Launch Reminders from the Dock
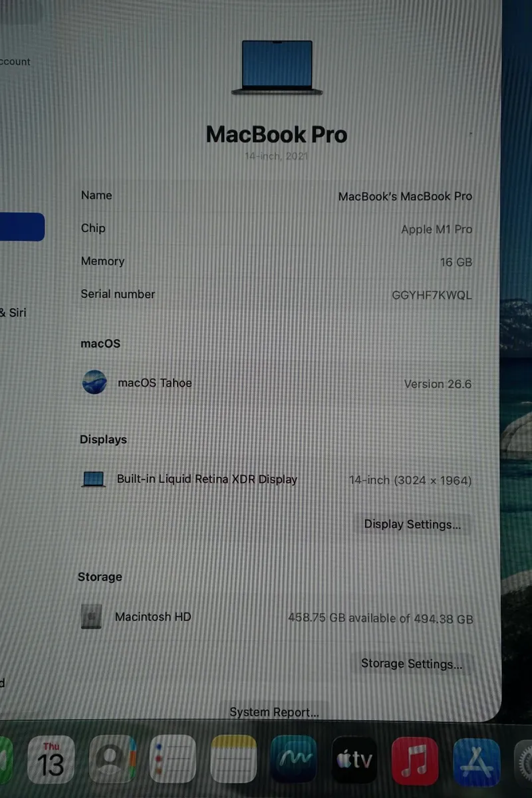 173,759
